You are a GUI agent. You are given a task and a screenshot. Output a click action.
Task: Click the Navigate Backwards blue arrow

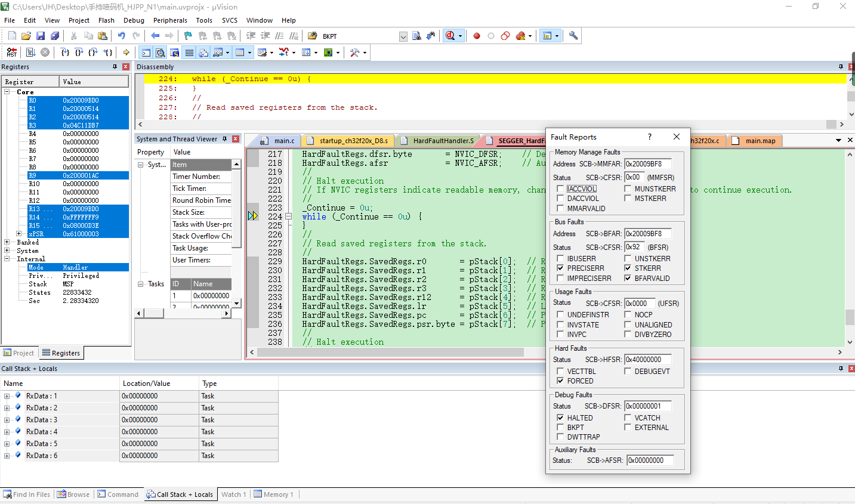click(155, 36)
